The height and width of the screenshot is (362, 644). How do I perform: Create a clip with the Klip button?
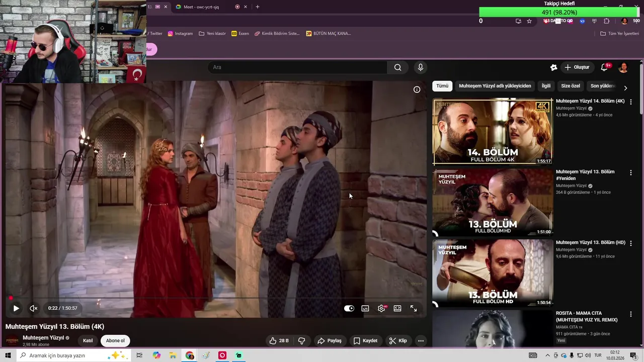398,340
